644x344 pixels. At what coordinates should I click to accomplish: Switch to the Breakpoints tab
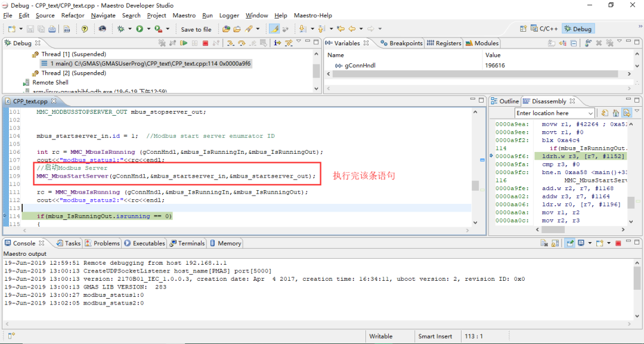(x=402, y=43)
